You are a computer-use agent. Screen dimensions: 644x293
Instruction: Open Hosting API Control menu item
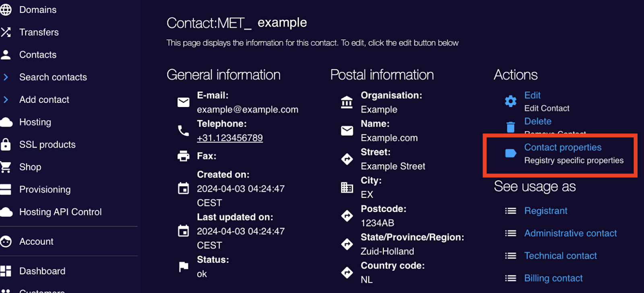[60, 212]
